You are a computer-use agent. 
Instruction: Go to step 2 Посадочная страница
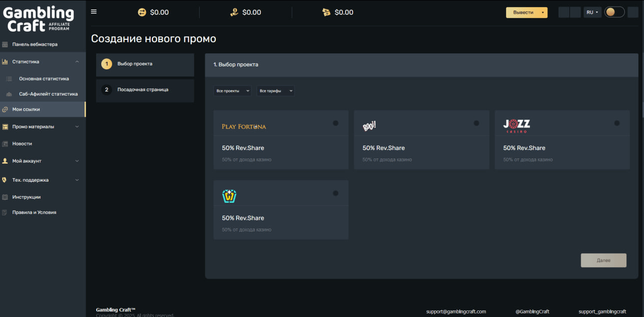point(145,90)
